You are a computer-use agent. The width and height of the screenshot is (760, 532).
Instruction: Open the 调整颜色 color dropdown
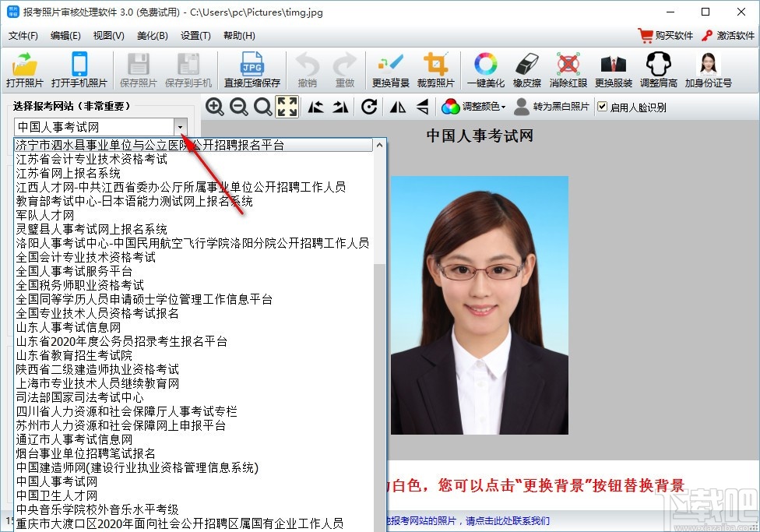[473, 107]
